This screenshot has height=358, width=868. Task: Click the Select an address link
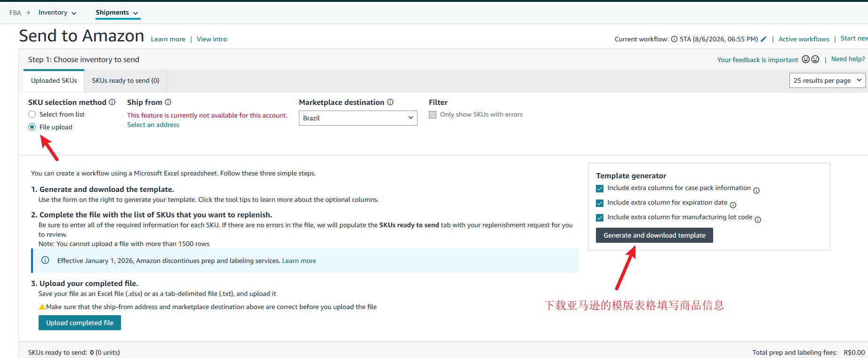[153, 125]
